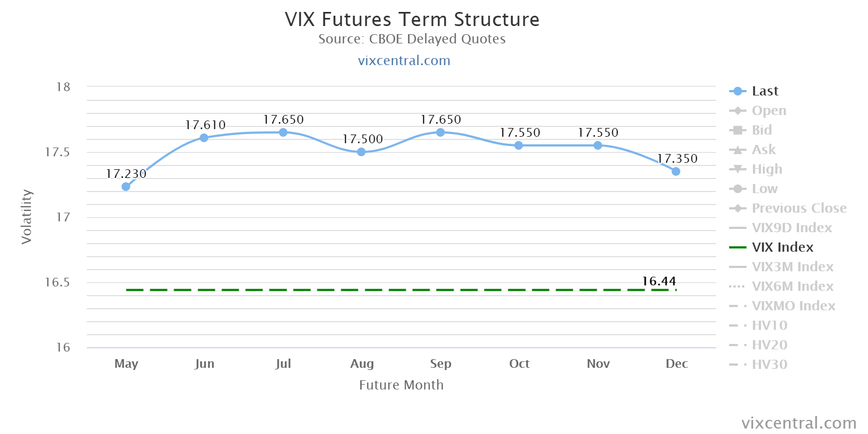Click the High inverted-triangle legend marker
This screenshot has width=868, height=434.
point(737,169)
